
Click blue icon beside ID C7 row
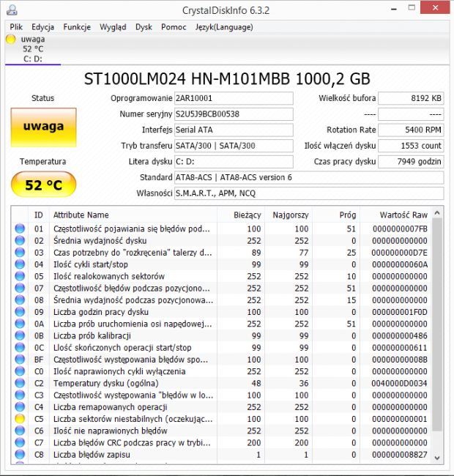click(20, 442)
